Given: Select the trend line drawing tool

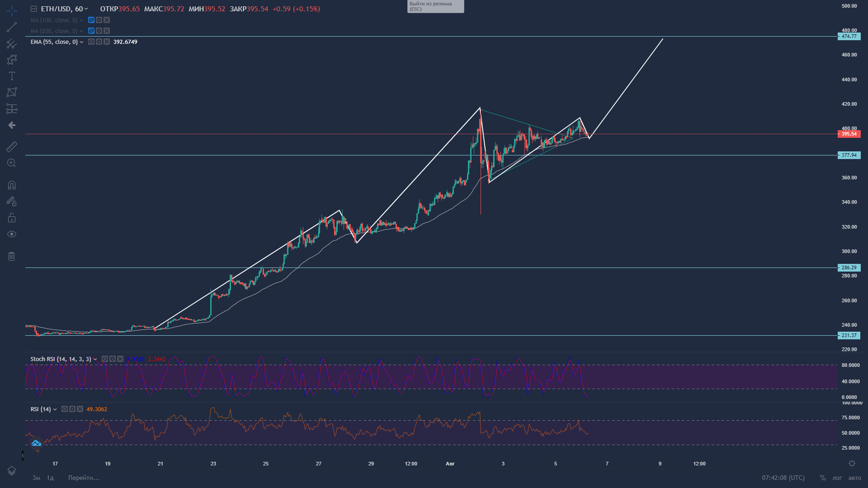Looking at the screenshot, I should [x=12, y=27].
